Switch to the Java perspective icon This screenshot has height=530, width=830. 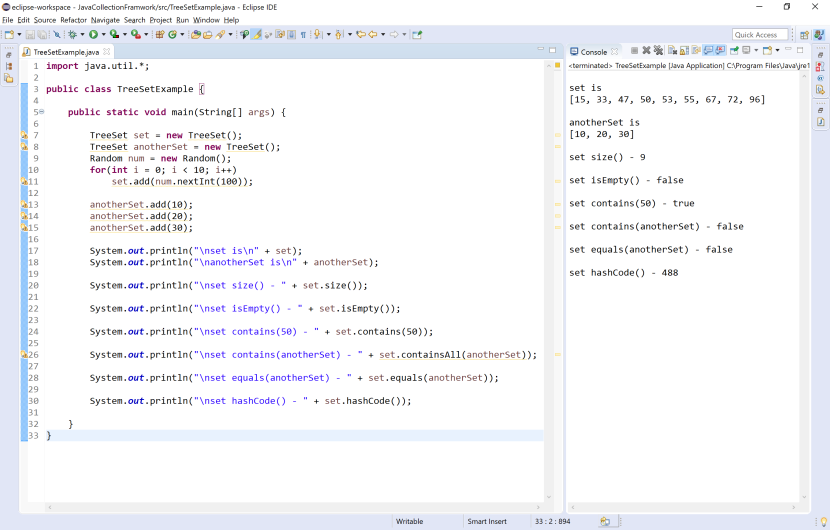[x=819, y=35]
